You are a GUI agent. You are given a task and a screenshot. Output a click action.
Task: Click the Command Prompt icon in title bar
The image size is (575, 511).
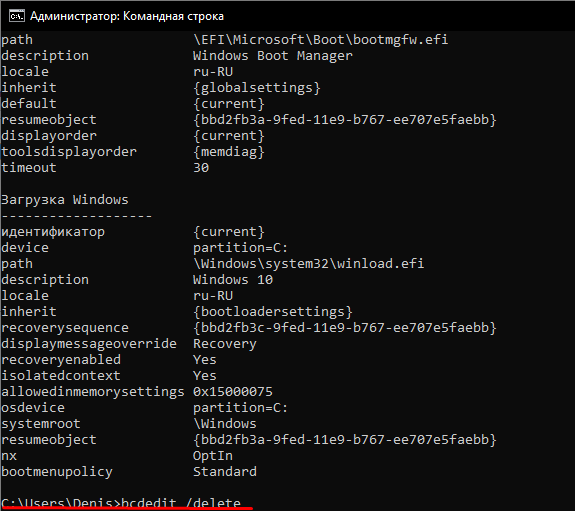17,16
